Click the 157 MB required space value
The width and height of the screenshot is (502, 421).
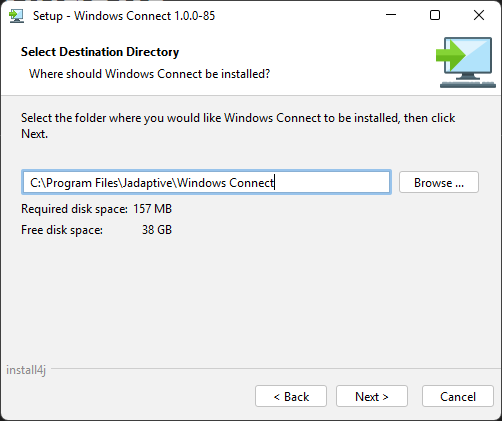[153, 209]
